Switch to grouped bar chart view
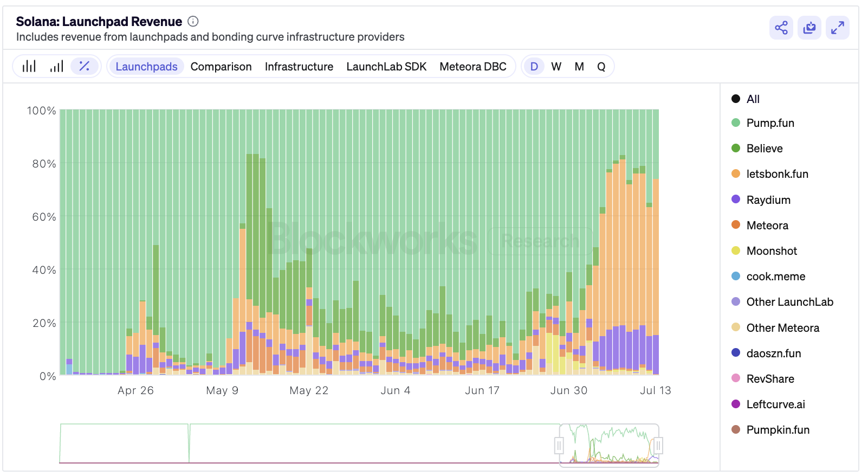868x476 pixels. click(29, 67)
